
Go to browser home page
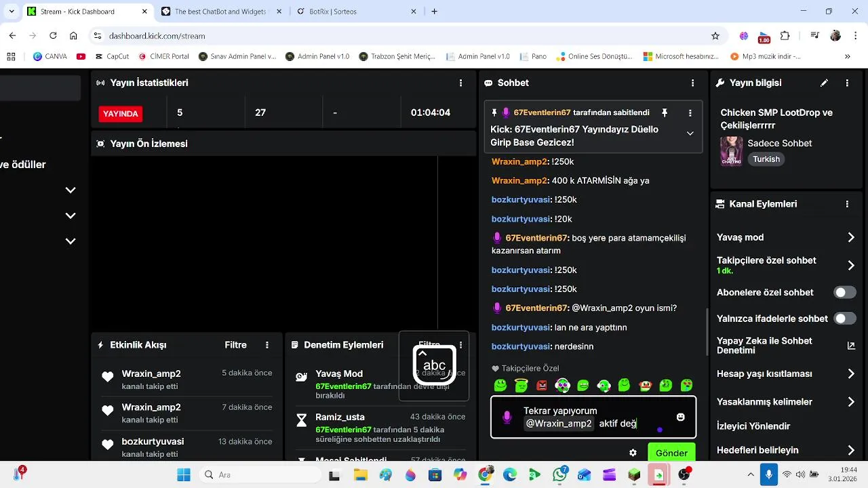(73, 36)
